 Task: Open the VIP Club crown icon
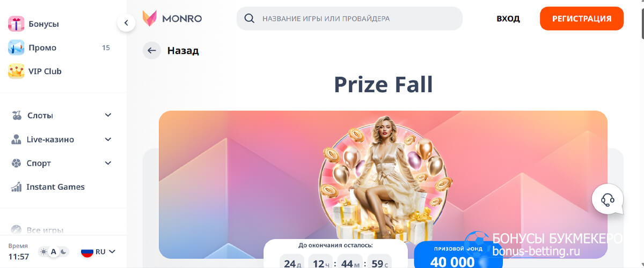16,71
